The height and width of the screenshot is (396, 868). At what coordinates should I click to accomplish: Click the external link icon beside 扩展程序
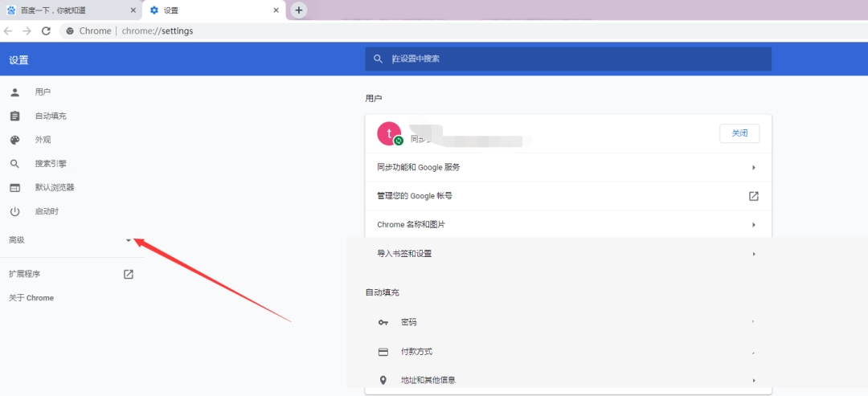point(129,274)
